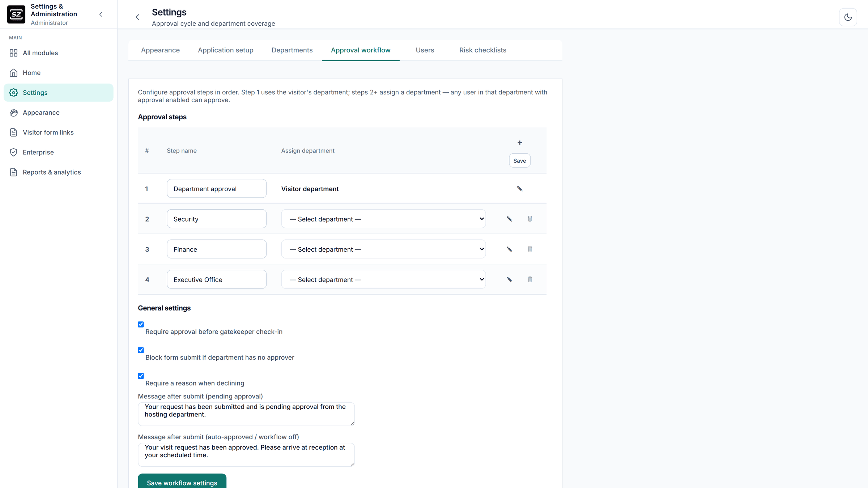Open Enterprise in sidebar

click(59, 152)
